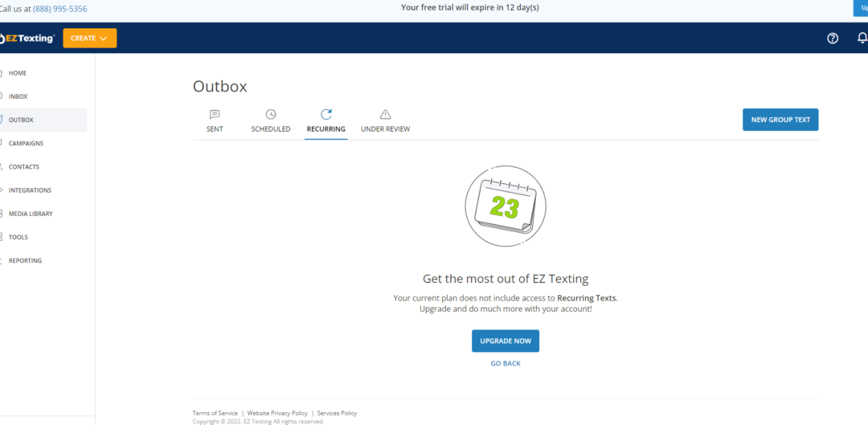Click the calendar illustration showing 23

tap(505, 206)
